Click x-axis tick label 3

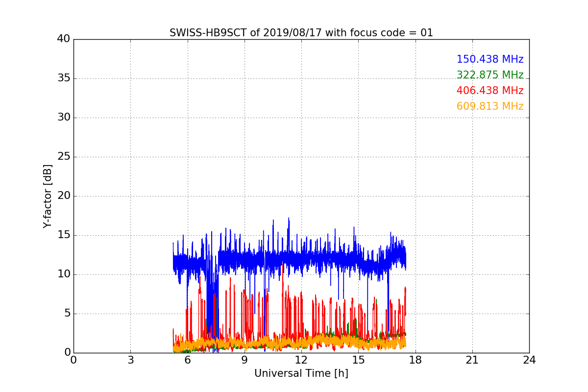130,360
